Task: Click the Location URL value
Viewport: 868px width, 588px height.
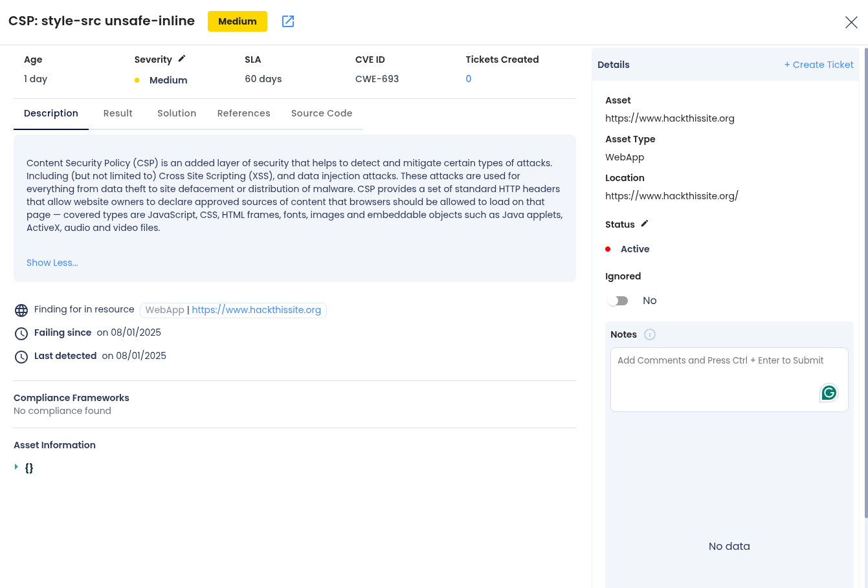Action: click(x=672, y=196)
